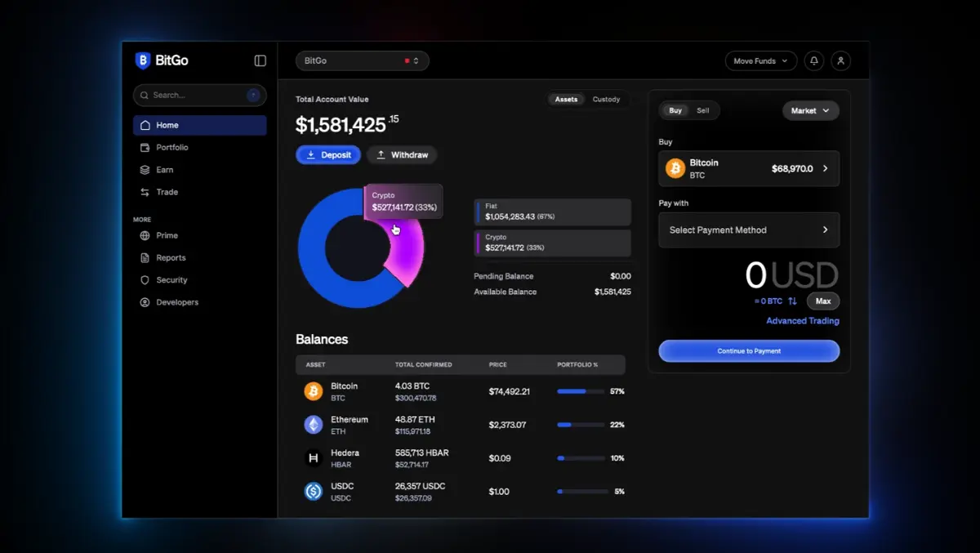The height and width of the screenshot is (553, 980).
Task: Open Earn in the sidebar
Action: [x=199, y=170]
